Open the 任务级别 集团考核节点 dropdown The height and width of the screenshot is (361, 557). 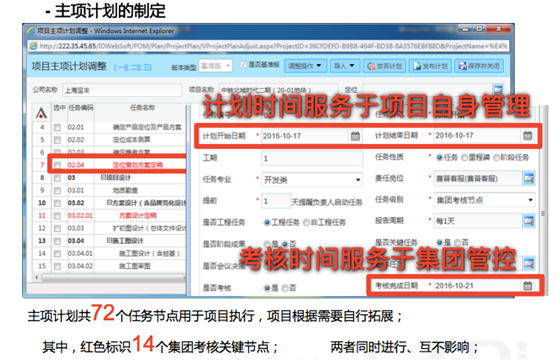(x=484, y=200)
